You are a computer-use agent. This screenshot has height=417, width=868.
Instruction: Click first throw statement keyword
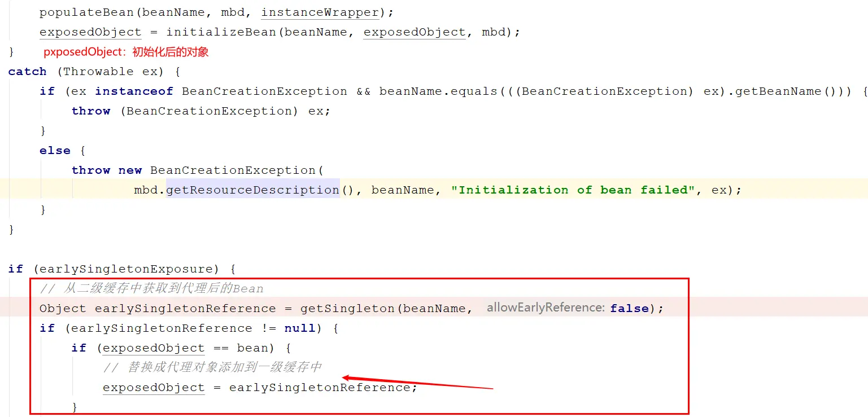point(91,111)
